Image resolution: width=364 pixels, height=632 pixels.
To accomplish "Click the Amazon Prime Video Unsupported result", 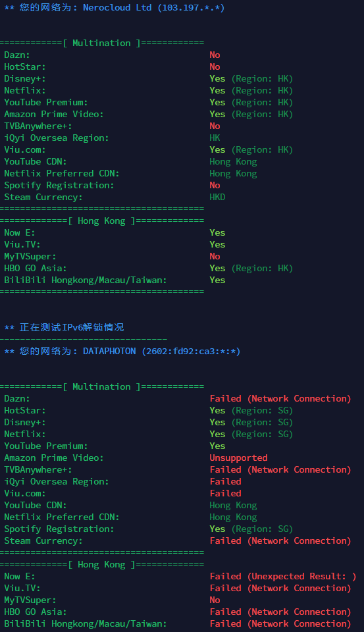I will (239, 458).
